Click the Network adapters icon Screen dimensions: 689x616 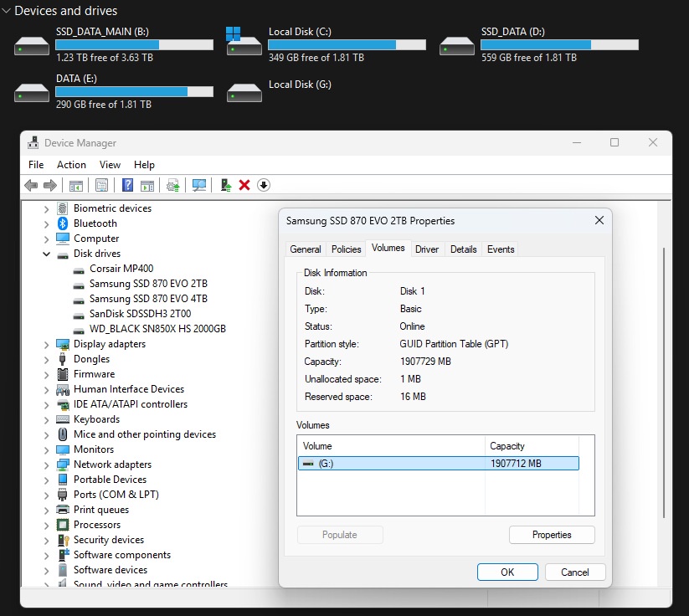point(63,465)
